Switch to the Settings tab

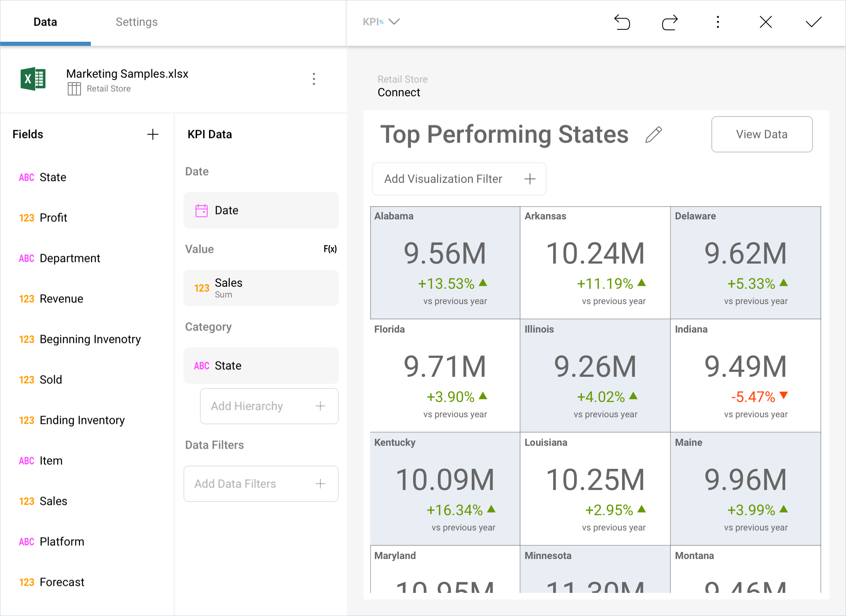click(136, 22)
